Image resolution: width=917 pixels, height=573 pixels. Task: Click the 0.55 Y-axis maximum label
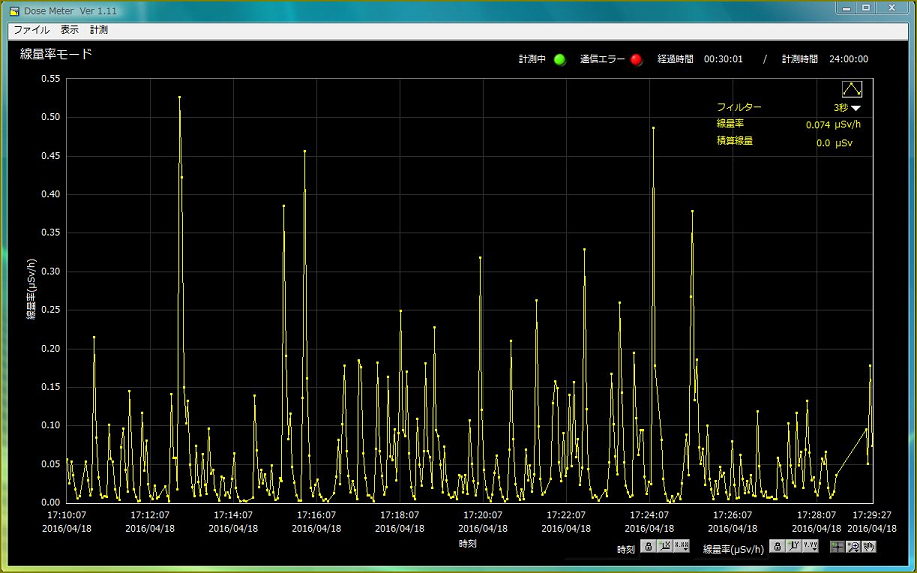pos(47,79)
